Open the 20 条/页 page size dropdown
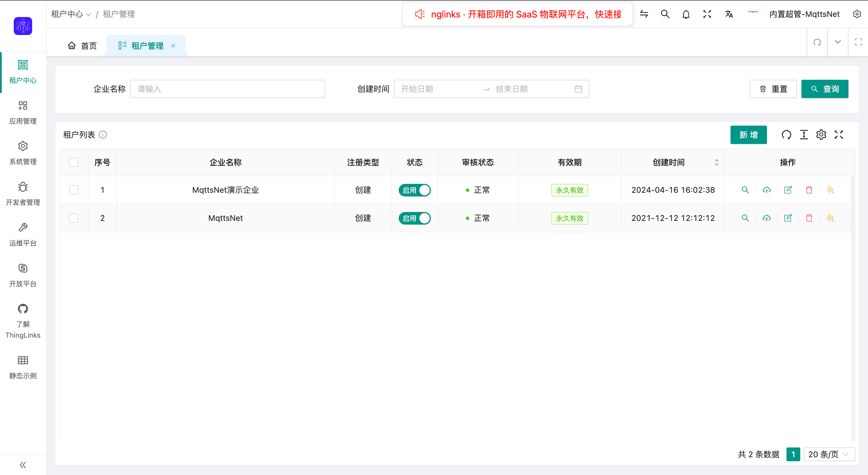Screen dimensions: 868x475 [x=829, y=454]
